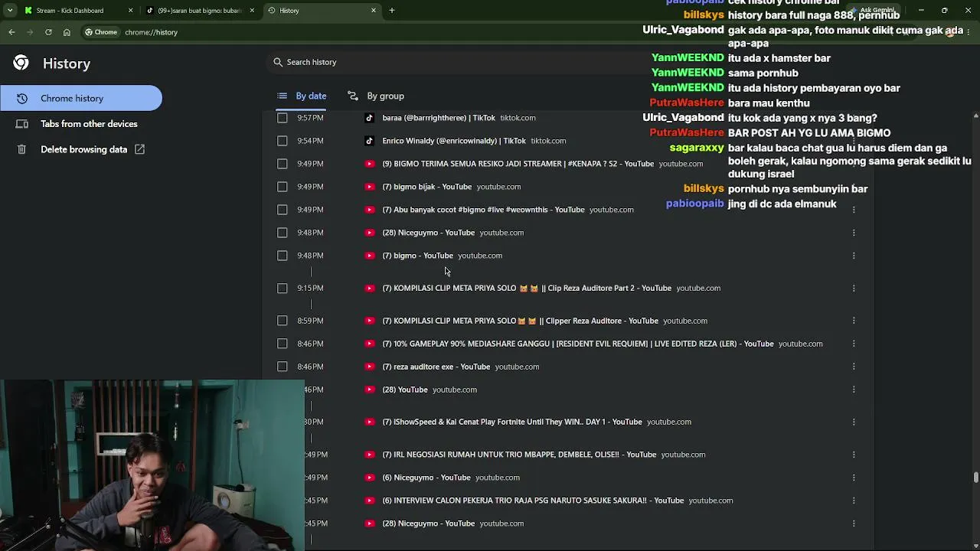Click YouTube favicon of INTERVIEW CALON PEKERJA entry
Viewport: 980px width, 551px height.
click(370, 500)
